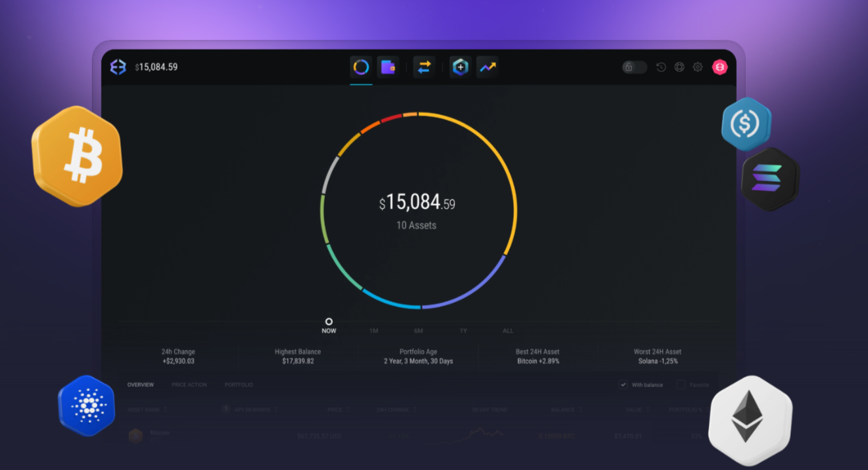Open the Support lifebuoy icon
868x470 pixels.
pos(679,67)
